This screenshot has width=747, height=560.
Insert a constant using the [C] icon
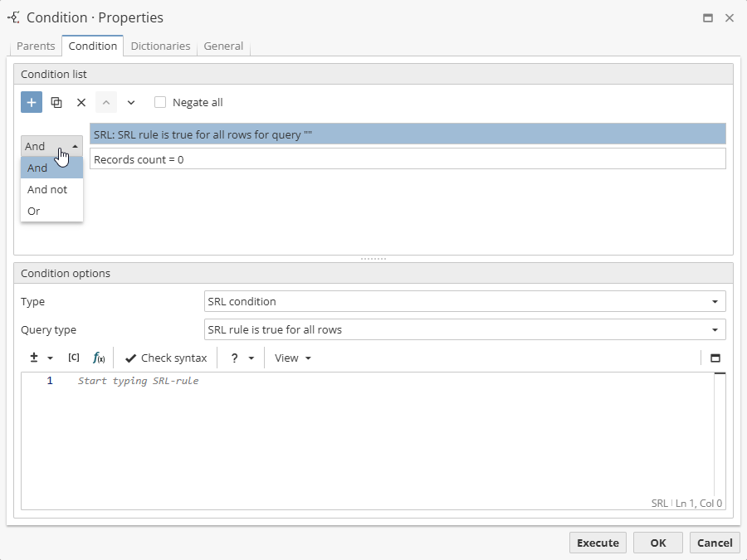coord(73,357)
